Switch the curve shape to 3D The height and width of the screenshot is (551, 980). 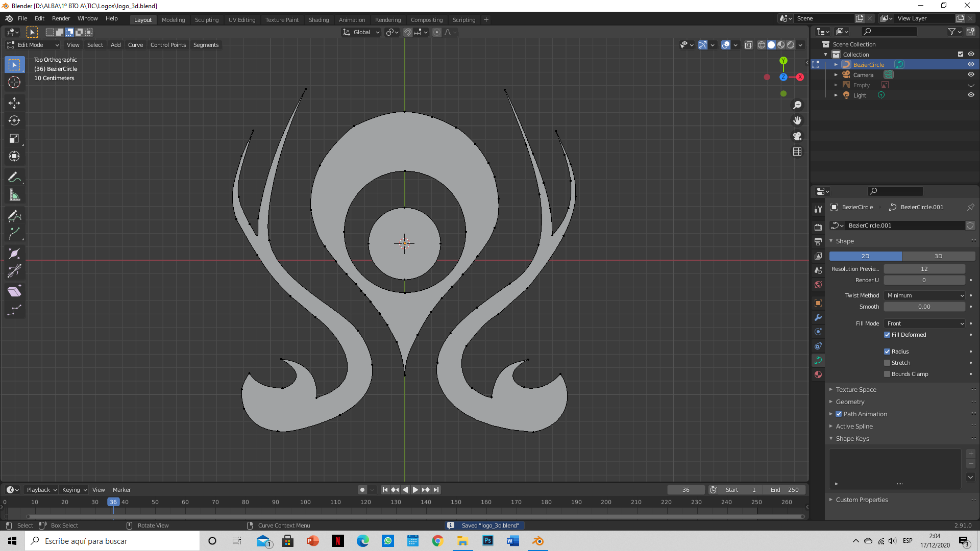pyautogui.click(x=938, y=256)
